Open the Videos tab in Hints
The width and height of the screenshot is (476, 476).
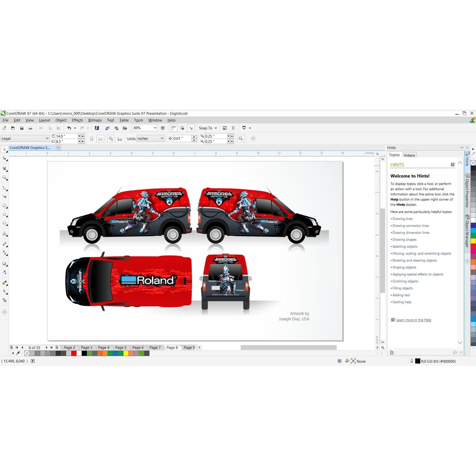409,155
